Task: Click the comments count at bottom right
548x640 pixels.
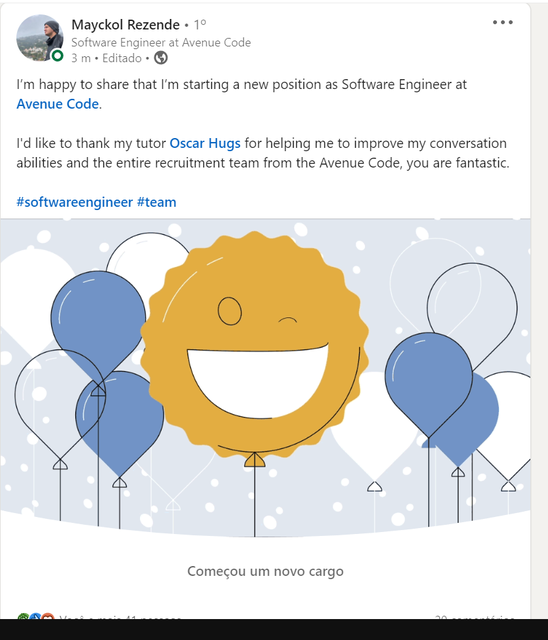Action: click(475, 617)
